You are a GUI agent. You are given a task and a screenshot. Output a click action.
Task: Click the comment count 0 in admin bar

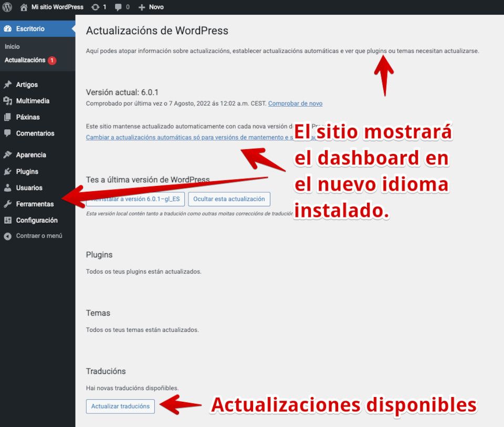coord(128,7)
